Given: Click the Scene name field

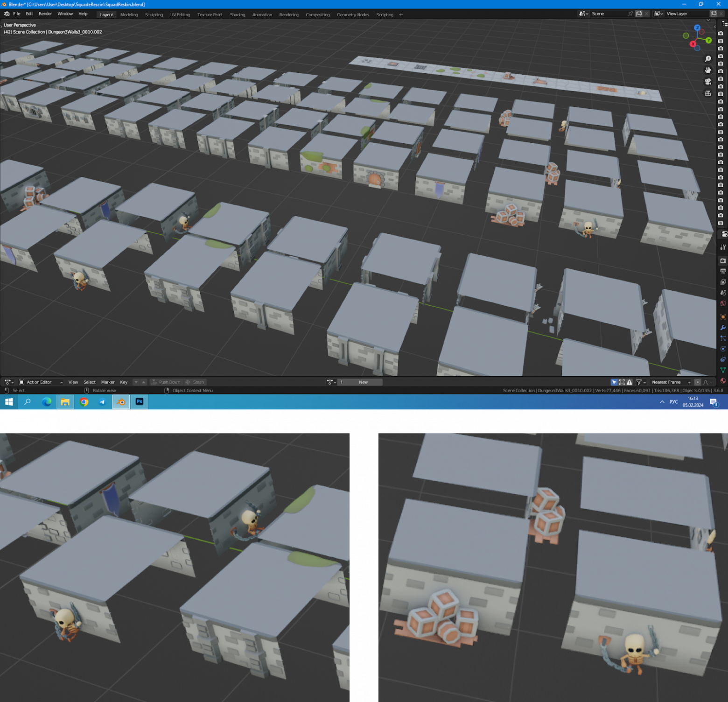Looking at the screenshot, I should coord(609,14).
